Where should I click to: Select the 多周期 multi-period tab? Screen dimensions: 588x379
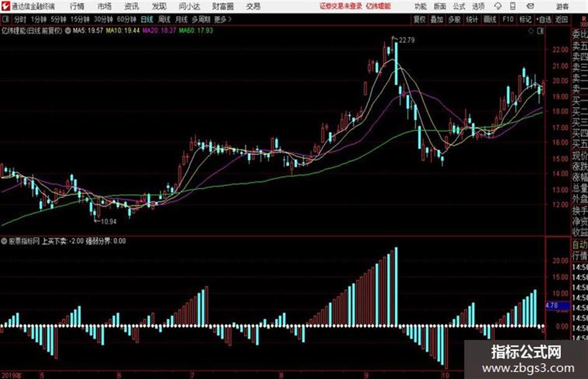click(201, 19)
